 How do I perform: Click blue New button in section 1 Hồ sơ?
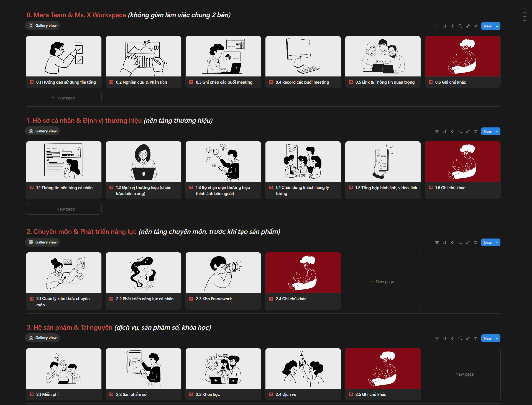(487, 131)
